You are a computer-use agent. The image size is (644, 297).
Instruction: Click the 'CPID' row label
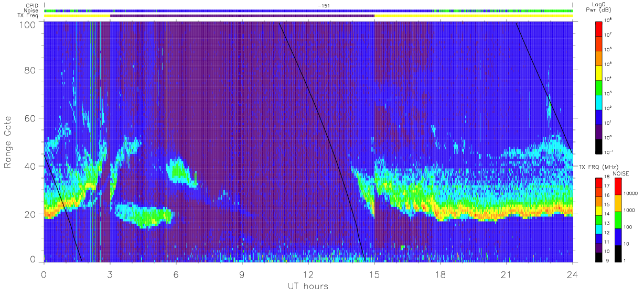(33, 6)
